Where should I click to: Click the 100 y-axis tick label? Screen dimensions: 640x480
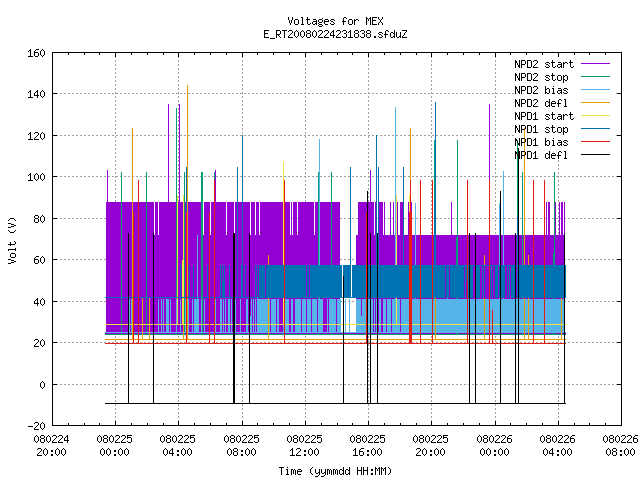[36, 177]
